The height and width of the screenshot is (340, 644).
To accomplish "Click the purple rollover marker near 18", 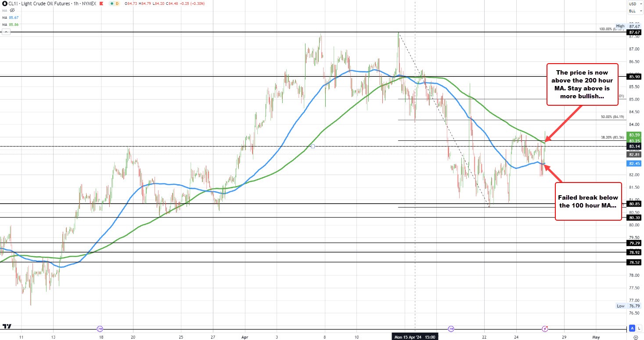I will click(x=100, y=328).
